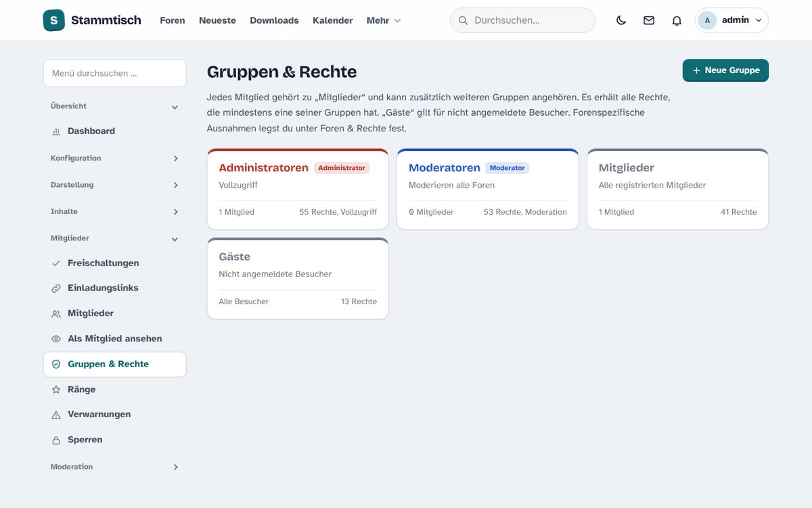This screenshot has width=812, height=508.
Task: Click '13 Rechte' on Gäste card
Action: click(x=359, y=301)
